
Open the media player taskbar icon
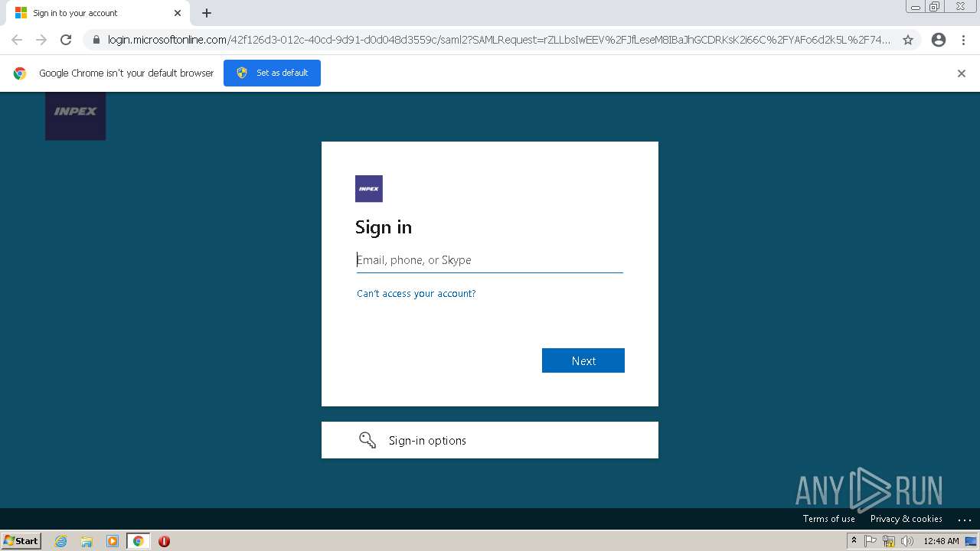click(x=113, y=541)
